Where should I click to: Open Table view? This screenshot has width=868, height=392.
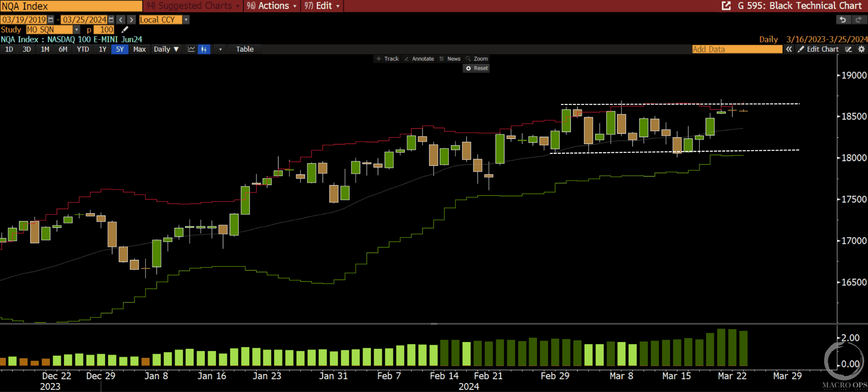click(x=245, y=49)
